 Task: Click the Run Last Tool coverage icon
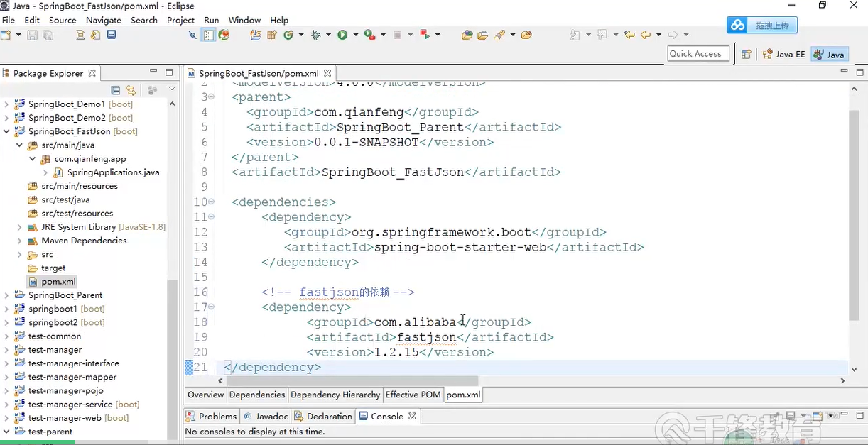click(369, 34)
